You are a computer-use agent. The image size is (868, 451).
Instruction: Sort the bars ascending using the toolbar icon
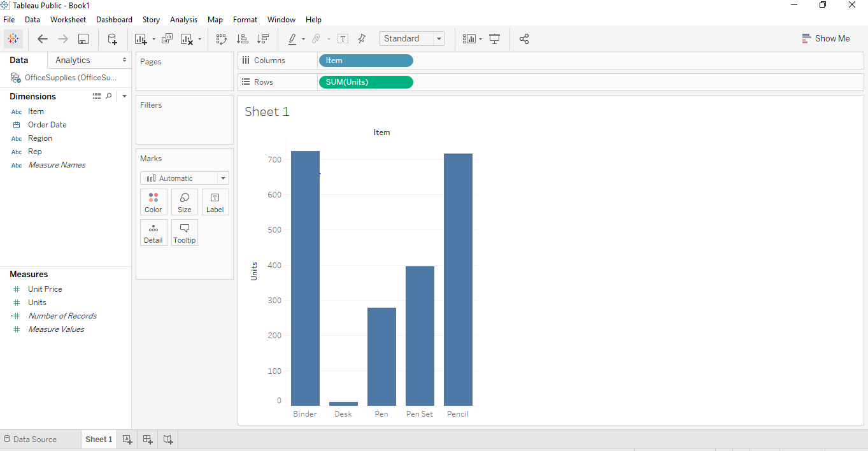[243, 39]
